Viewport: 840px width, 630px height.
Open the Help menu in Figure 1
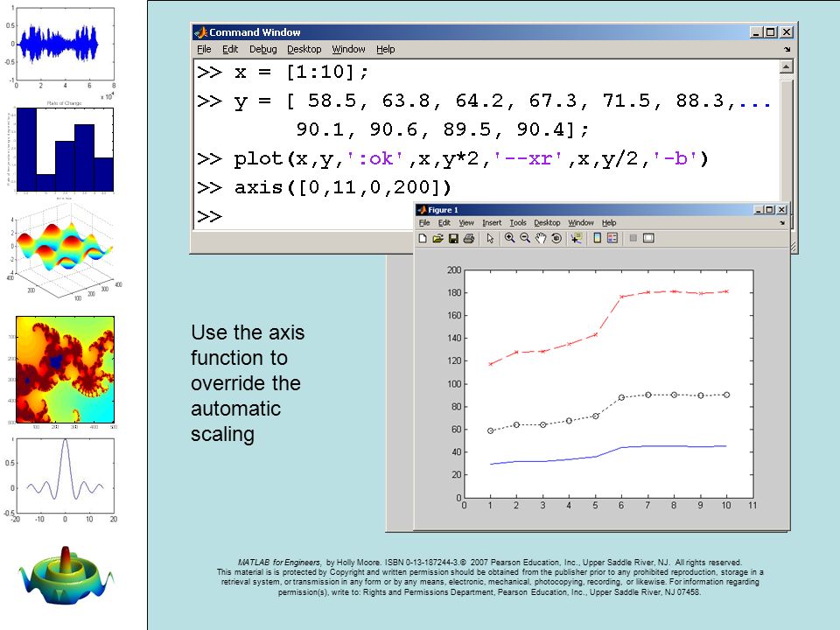[x=609, y=223]
